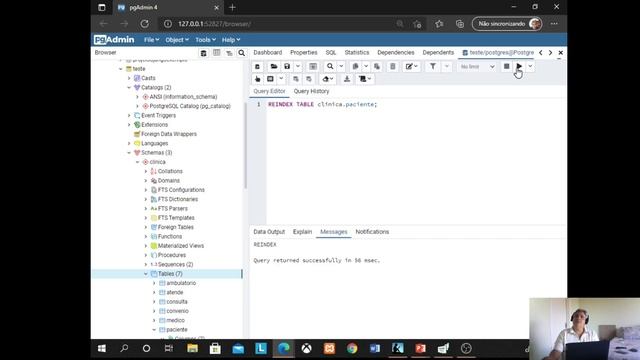
Task: Open the save file options dropdown
Action: click(298, 67)
